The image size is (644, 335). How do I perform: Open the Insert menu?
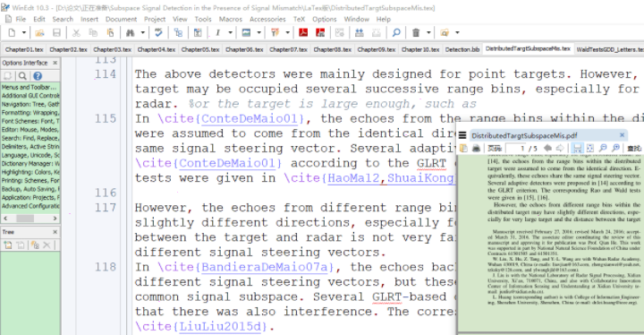(89, 19)
